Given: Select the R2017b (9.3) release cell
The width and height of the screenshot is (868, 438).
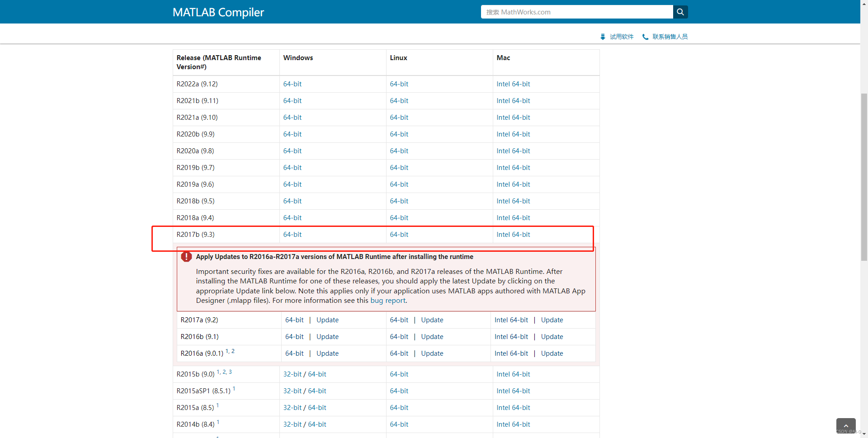Looking at the screenshot, I should coord(226,235).
